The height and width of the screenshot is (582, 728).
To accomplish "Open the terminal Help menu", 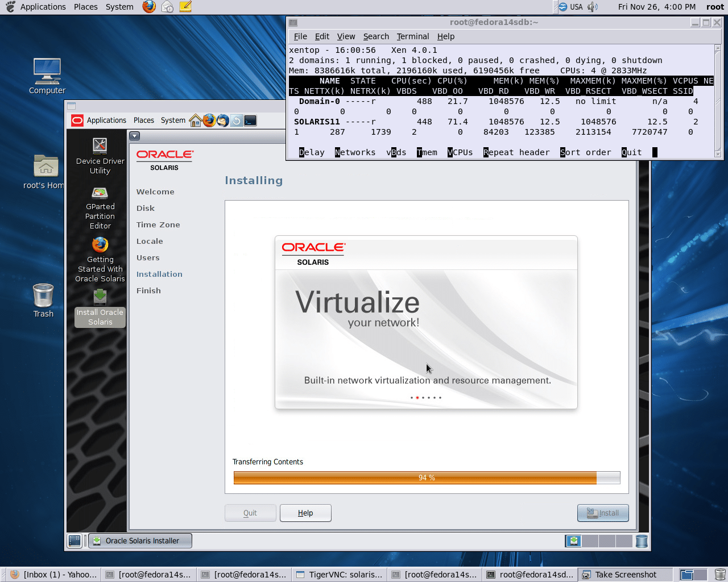I will 446,36.
